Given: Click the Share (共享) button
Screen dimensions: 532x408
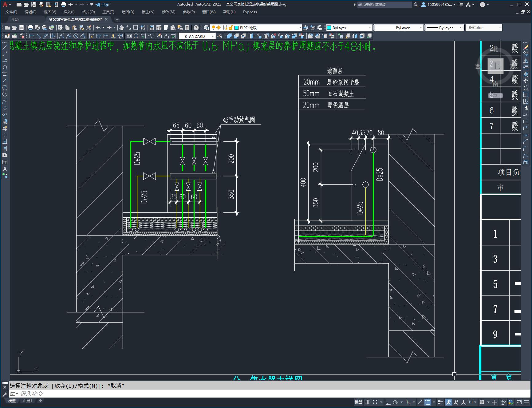Looking at the screenshot, I should tap(102, 5).
